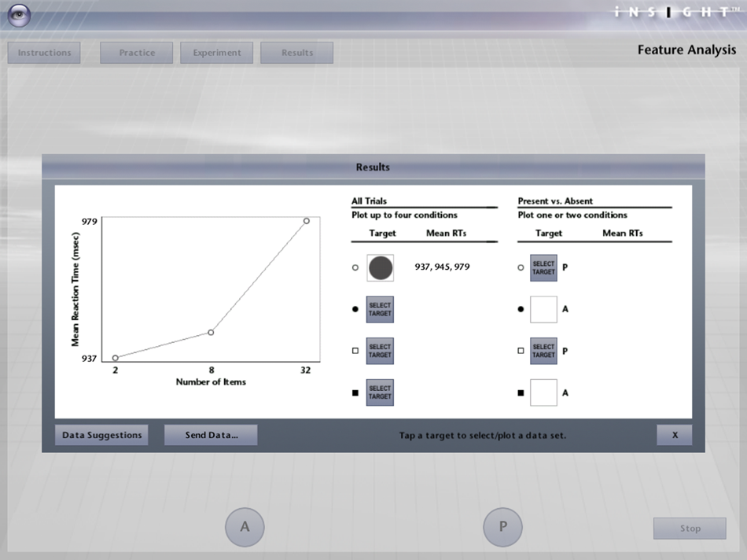Click the Stop button
The height and width of the screenshot is (560, 747).
[690, 528]
